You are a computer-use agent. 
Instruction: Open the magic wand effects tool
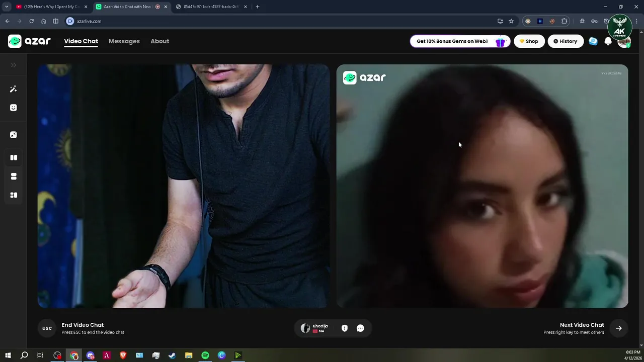[14, 89]
